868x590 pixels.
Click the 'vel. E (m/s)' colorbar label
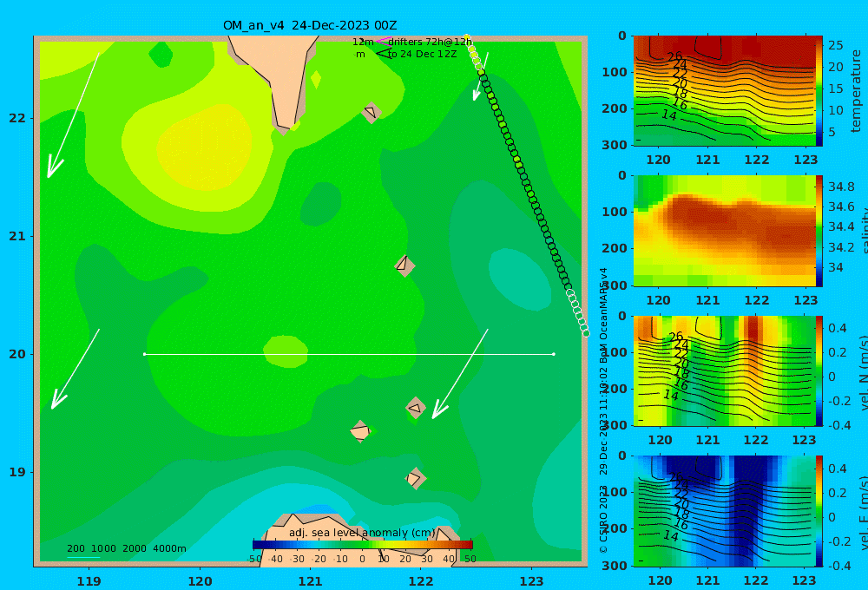click(863, 512)
